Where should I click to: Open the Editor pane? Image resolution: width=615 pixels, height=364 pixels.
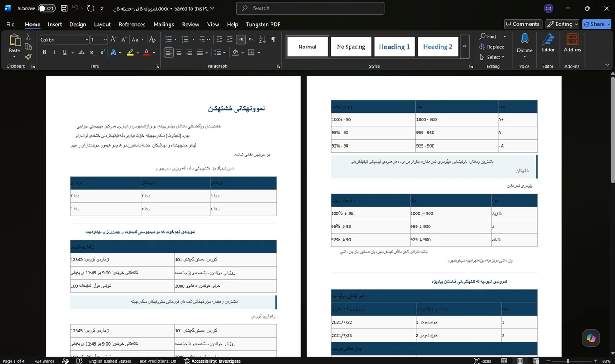coord(548,43)
